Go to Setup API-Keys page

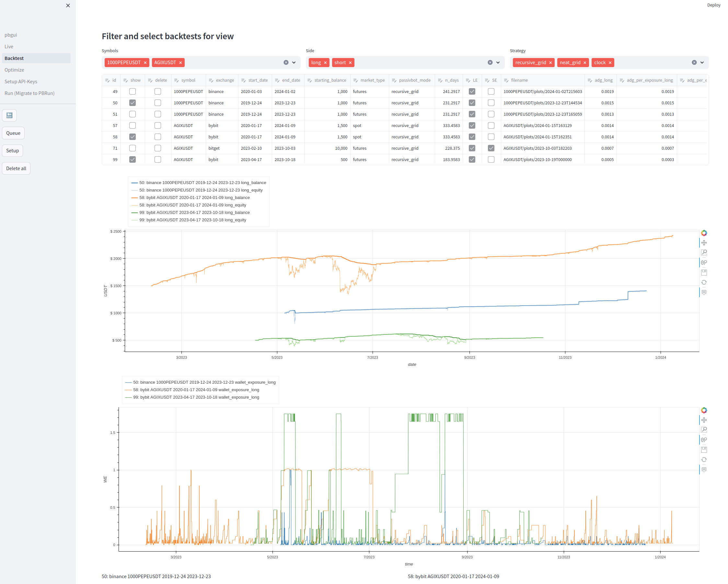(21, 81)
